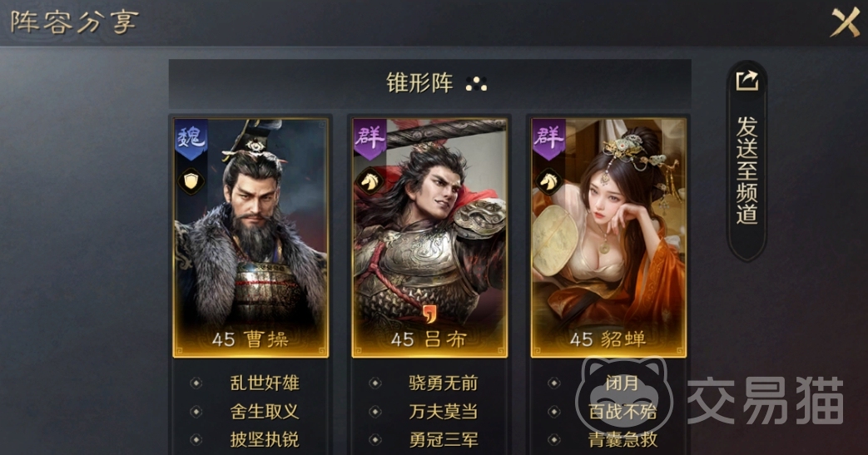This screenshot has height=455, width=868.
Task: Click the 锥形阵 formation dots icon
Action: [x=476, y=84]
